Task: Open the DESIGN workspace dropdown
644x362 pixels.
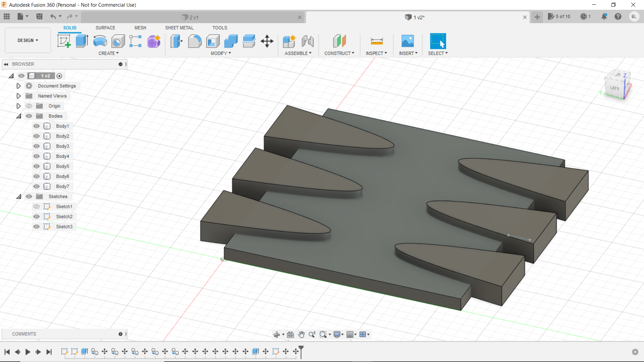Action: pos(28,40)
